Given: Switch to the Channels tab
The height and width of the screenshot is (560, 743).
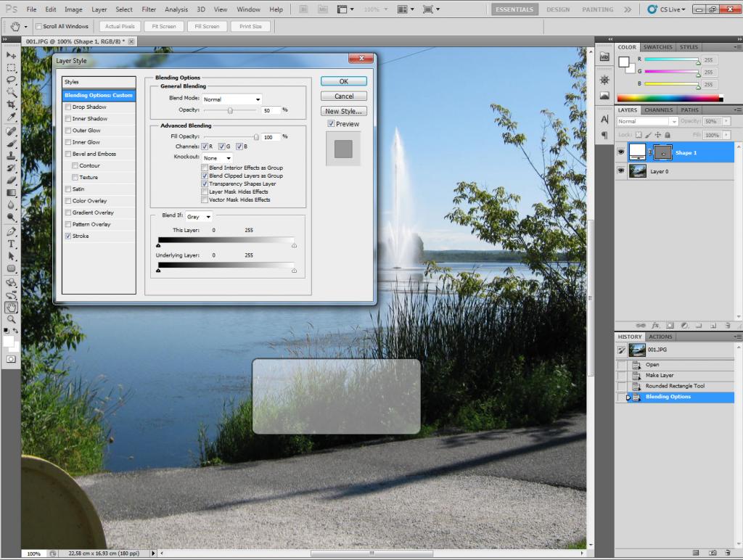Looking at the screenshot, I should (x=658, y=110).
